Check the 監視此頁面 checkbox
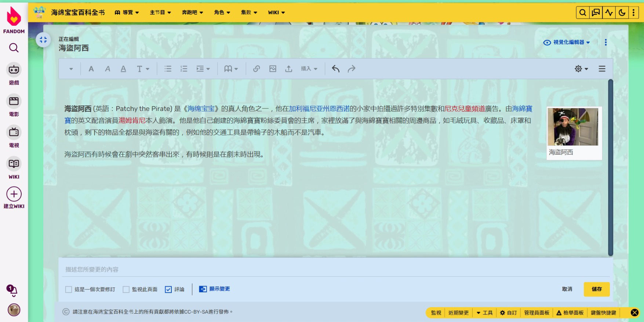 coord(126,290)
